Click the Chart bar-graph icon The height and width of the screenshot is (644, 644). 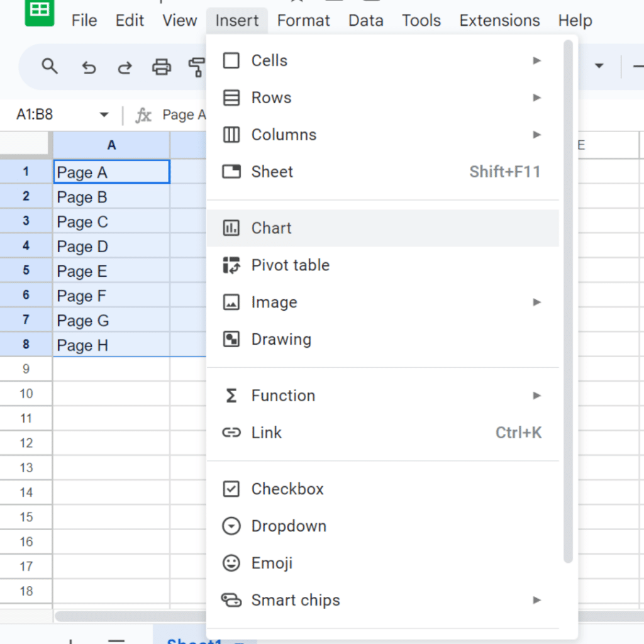pyautogui.click(x=231, y=228)
